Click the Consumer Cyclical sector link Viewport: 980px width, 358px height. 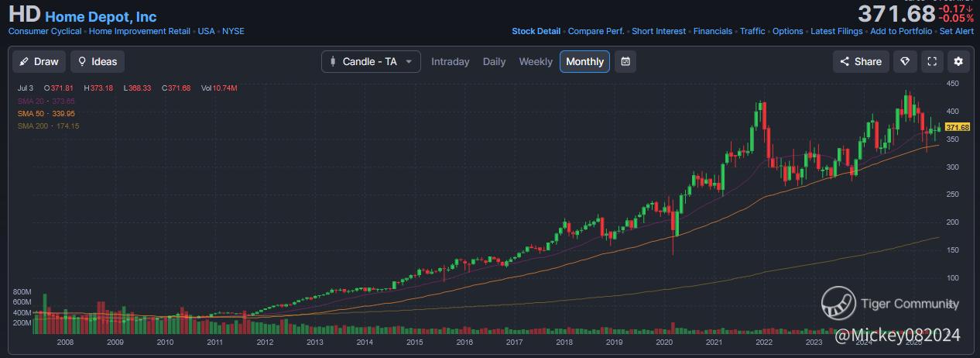(x=44, y=32)
